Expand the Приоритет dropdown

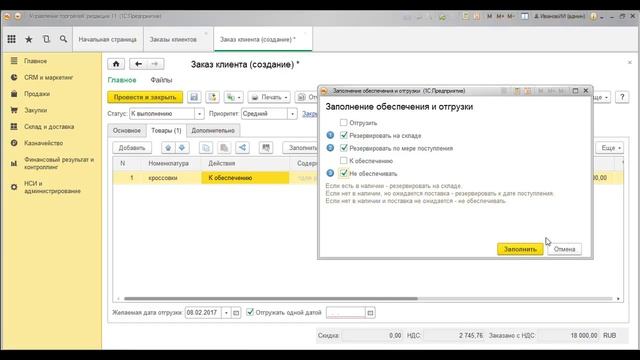coord(292,113)
